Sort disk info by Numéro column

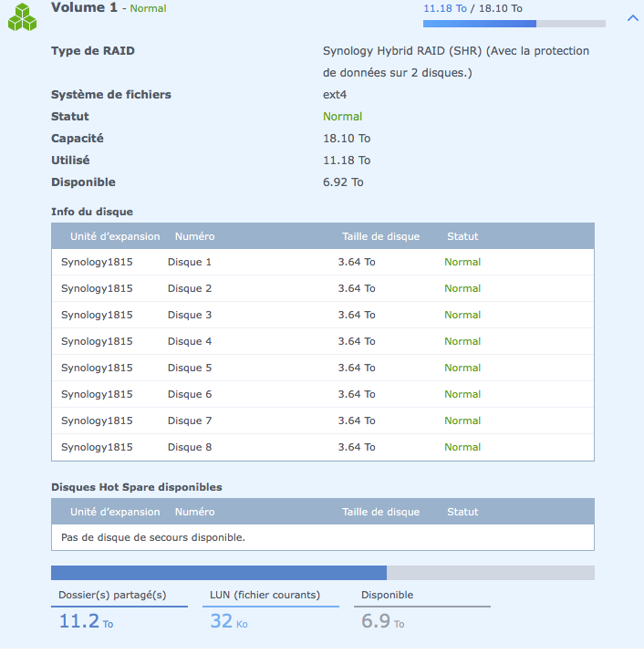194,236
